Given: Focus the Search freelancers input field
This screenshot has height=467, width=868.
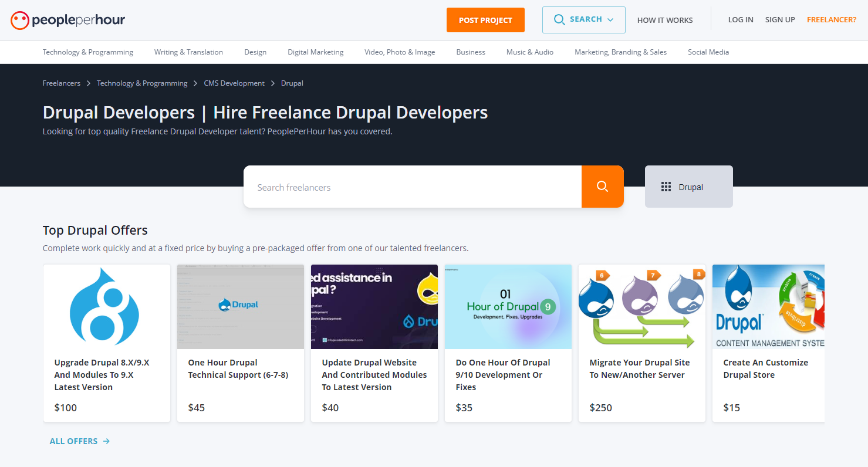Looking at the screenshot, I should (412, 187).
